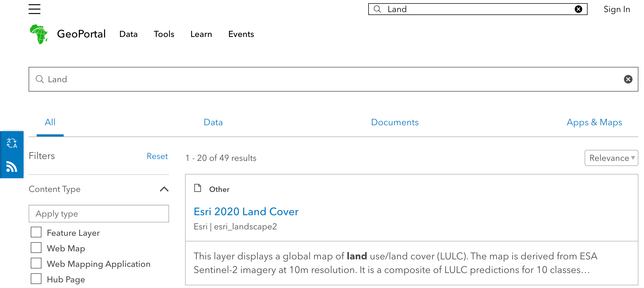Click into the main Land search field
The height and width of the screenshot is (288, 644).
coord(333,79)
